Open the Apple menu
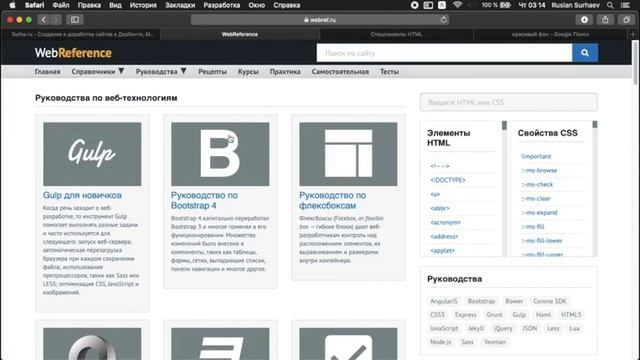This screenshot has height=360, width=640. pos(12,5)
